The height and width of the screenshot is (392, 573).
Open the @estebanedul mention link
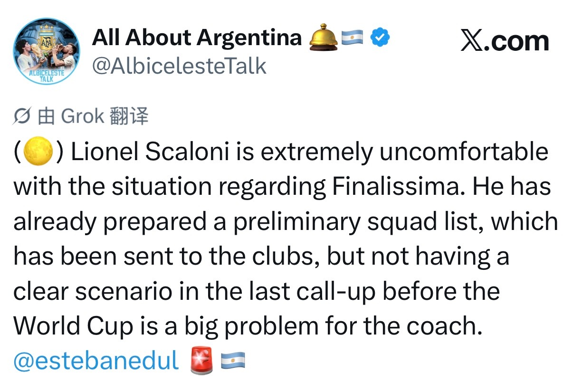coord(96,360)
